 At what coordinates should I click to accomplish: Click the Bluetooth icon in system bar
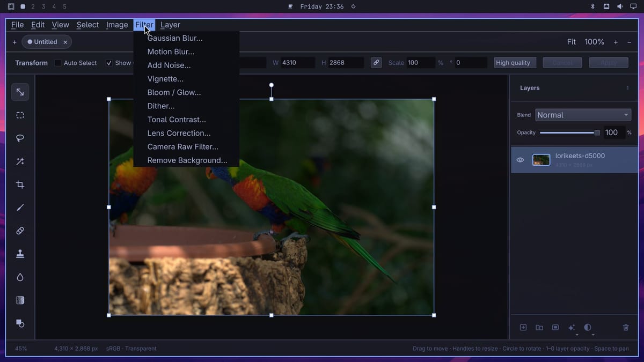[x=592, y=6]
